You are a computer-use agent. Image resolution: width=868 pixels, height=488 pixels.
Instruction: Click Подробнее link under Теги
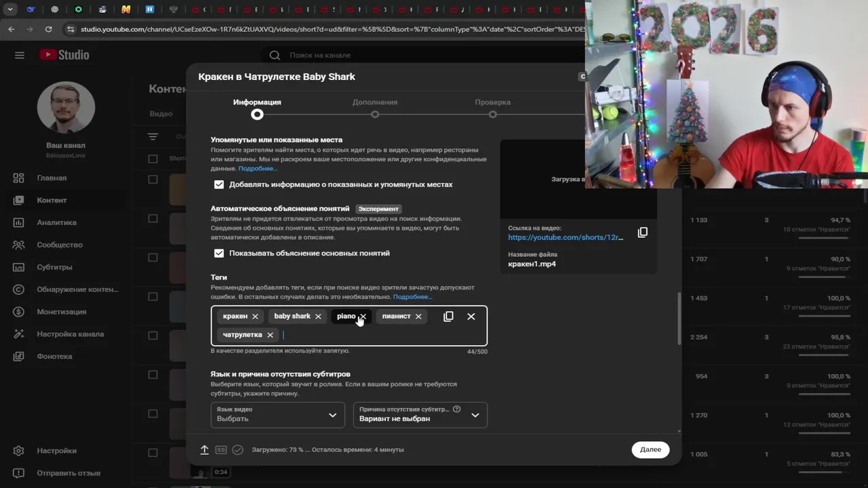tap(412, 297)
